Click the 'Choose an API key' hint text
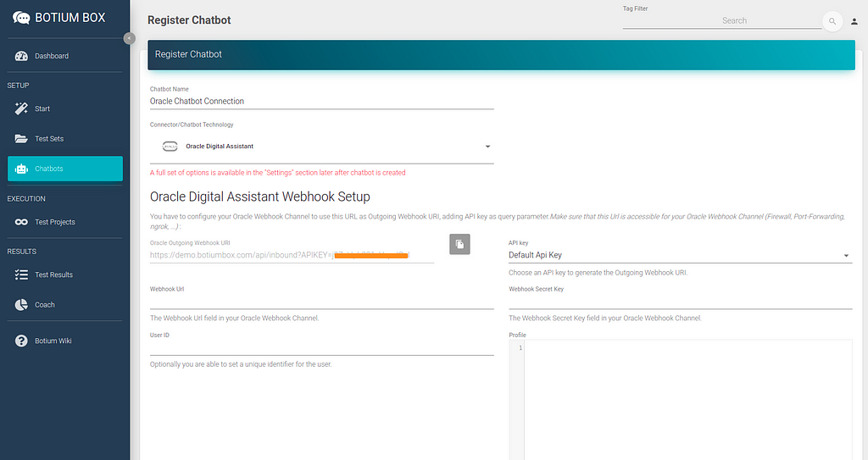 (x=598, y=272)
